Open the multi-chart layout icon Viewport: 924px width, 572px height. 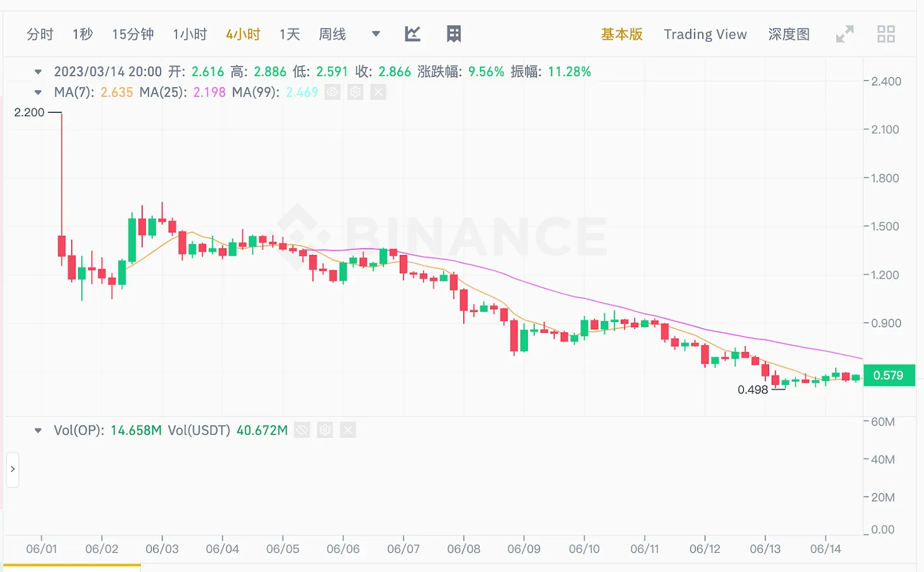886,34
